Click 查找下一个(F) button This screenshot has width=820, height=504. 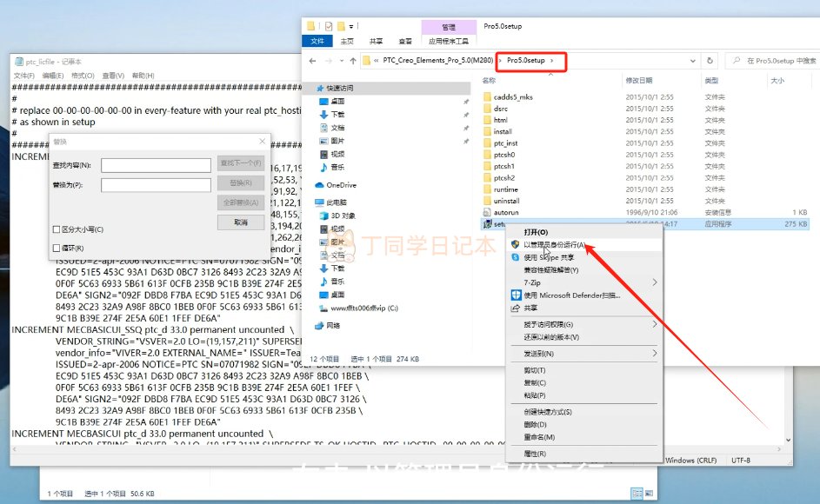pyautogui.click(x=241, y=163)
